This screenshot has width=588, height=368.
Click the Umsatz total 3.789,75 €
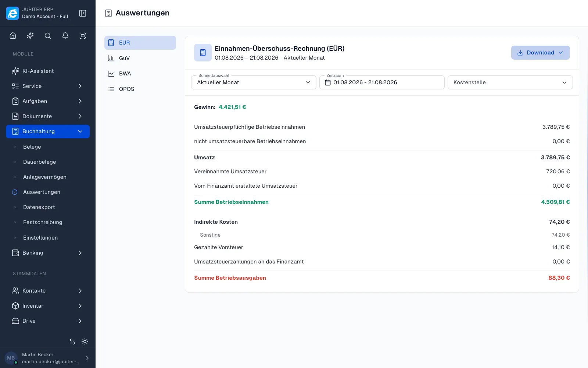555,158
